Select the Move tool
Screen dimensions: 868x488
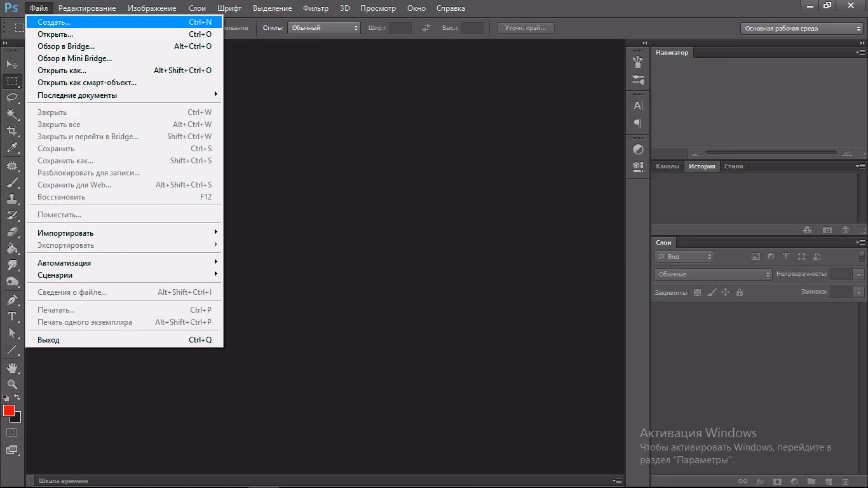tap(12, 64)
